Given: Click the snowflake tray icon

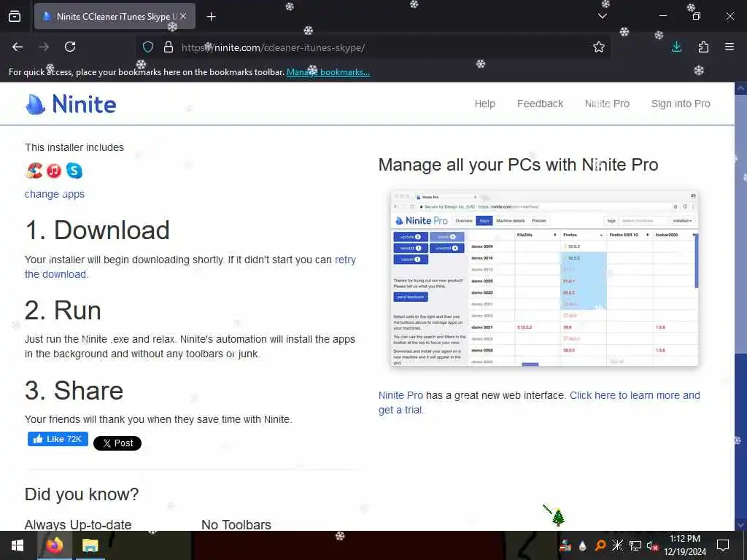Looking at the screenshot, I should (617, 545).
